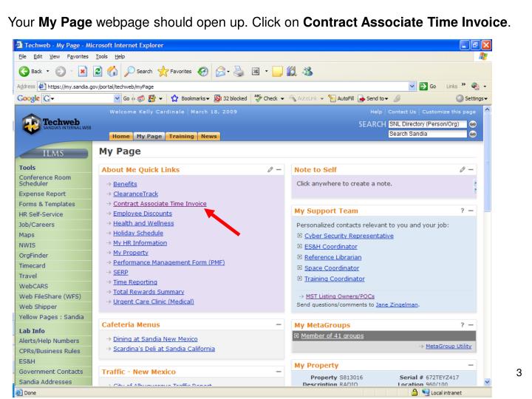The width and height of the screenshot is (532, 399).
Task: Expand Reference Librarian entry
Action: click(x=299, y=257)
